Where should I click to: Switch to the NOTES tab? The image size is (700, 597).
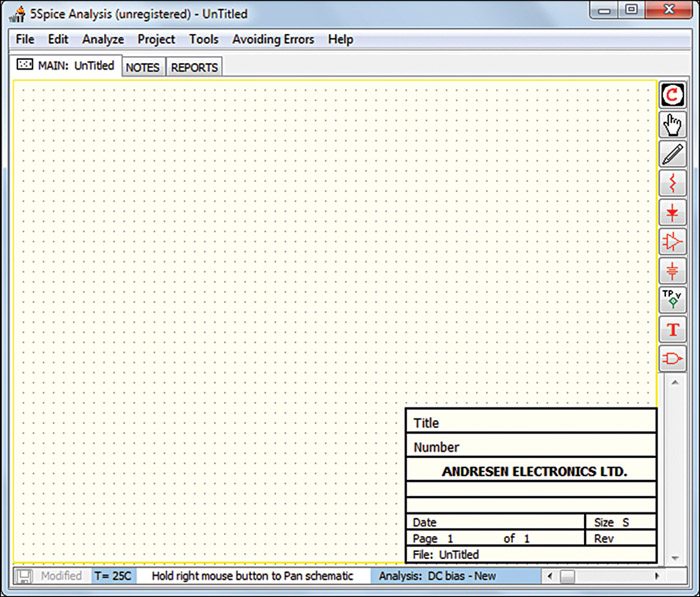click(143, 68)
